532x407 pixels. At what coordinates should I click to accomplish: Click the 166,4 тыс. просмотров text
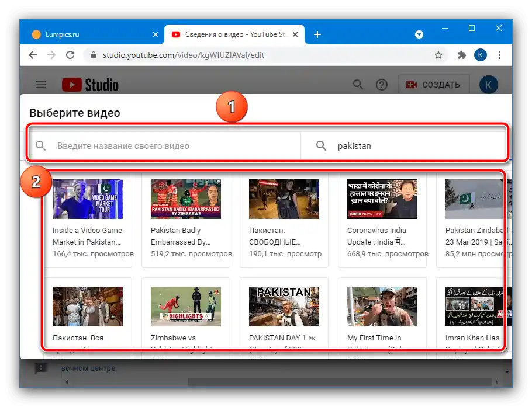[94, 254]
